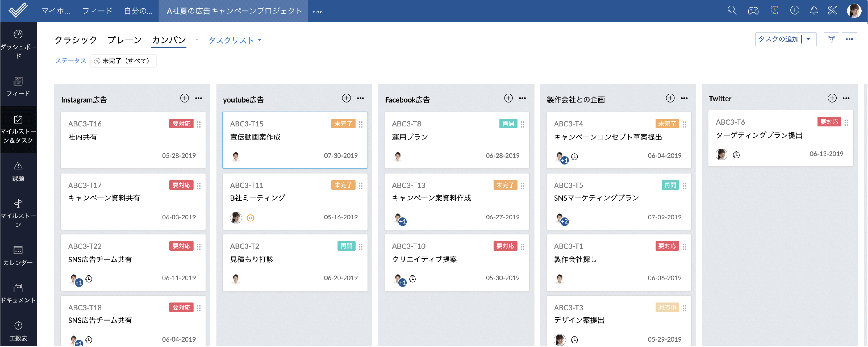The height and width of the screenshot is (347, 868).
Task: Open the 自分の... top tab
Action: pyautogui.click(x=138, y=11)
